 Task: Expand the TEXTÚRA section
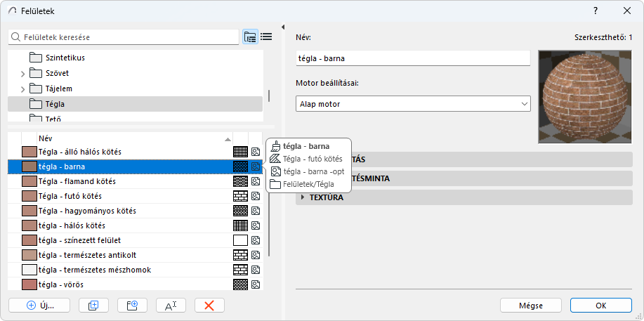click(303, 197)
